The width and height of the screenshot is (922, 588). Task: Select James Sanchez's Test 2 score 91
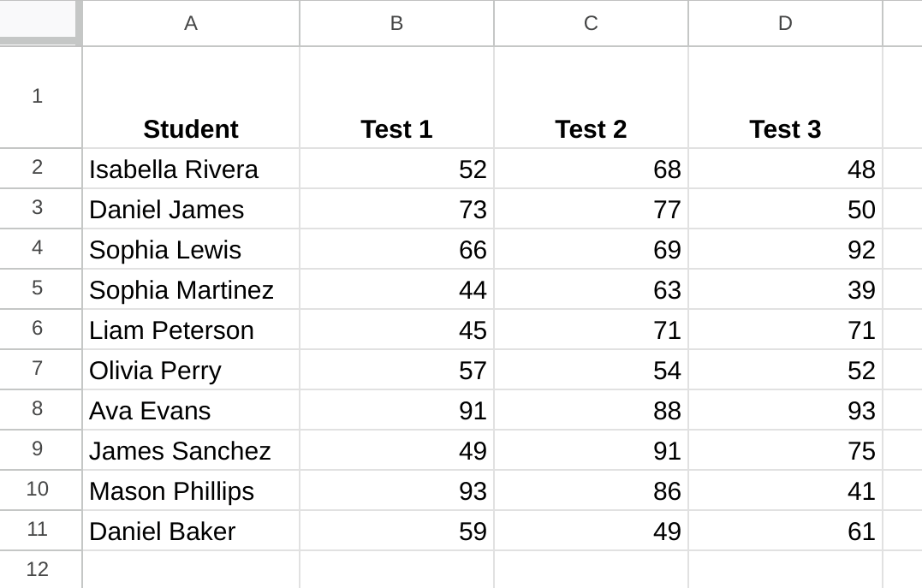point(591,450)
